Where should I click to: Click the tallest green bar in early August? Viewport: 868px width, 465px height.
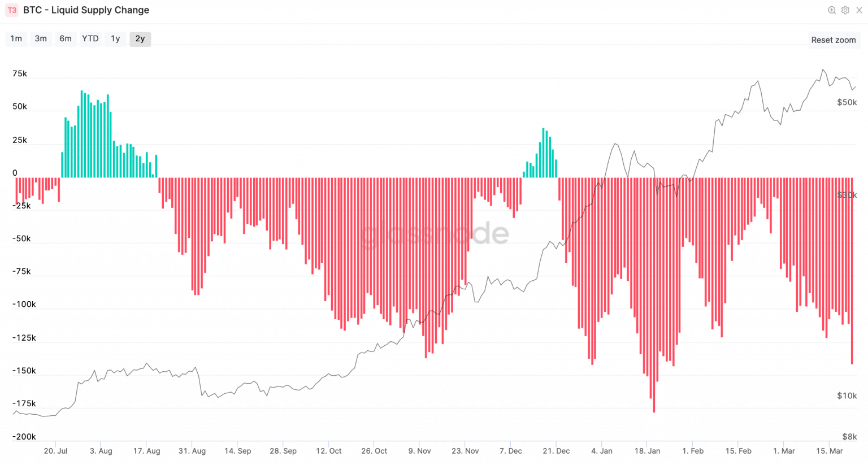click(81, 134)
